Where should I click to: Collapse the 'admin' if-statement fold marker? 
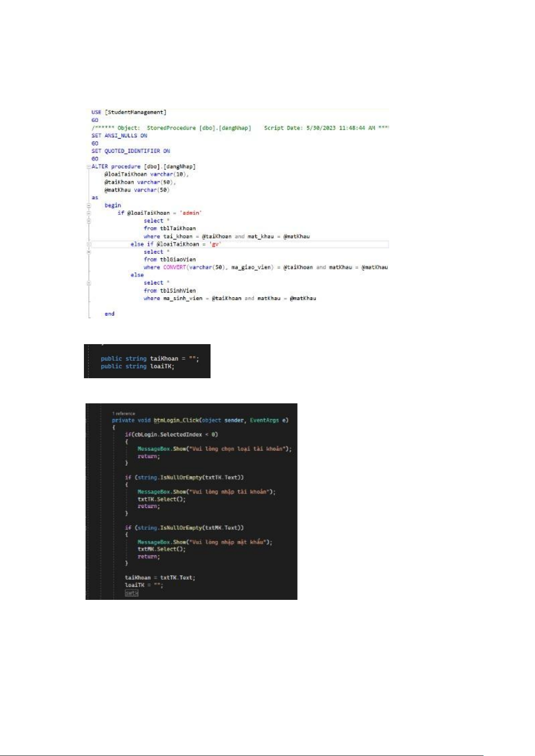pos(89,213)
